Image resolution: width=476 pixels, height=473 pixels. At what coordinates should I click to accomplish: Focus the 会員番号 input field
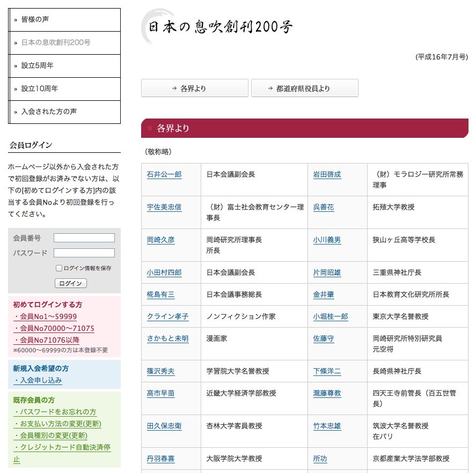(x=84, y=238)
